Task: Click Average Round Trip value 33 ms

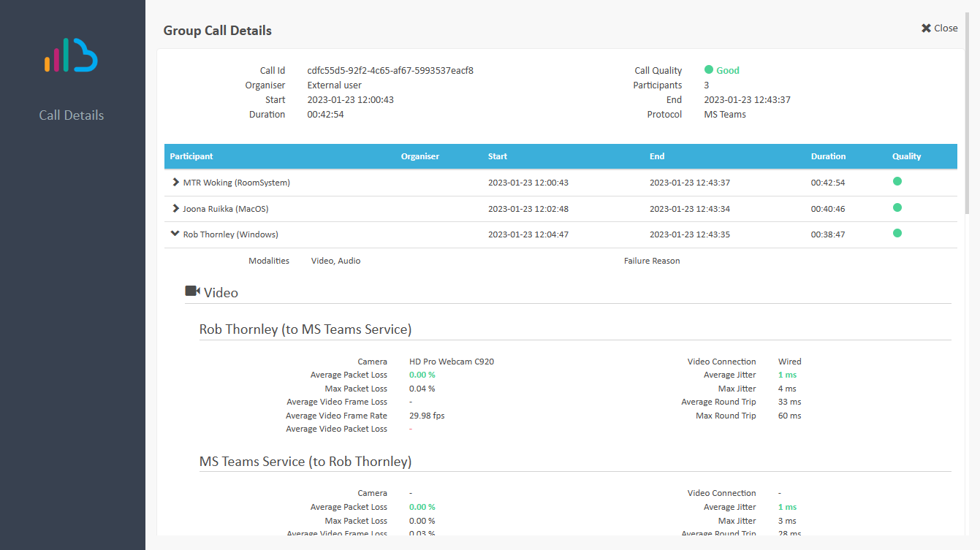Action: [x=790, y=402]
